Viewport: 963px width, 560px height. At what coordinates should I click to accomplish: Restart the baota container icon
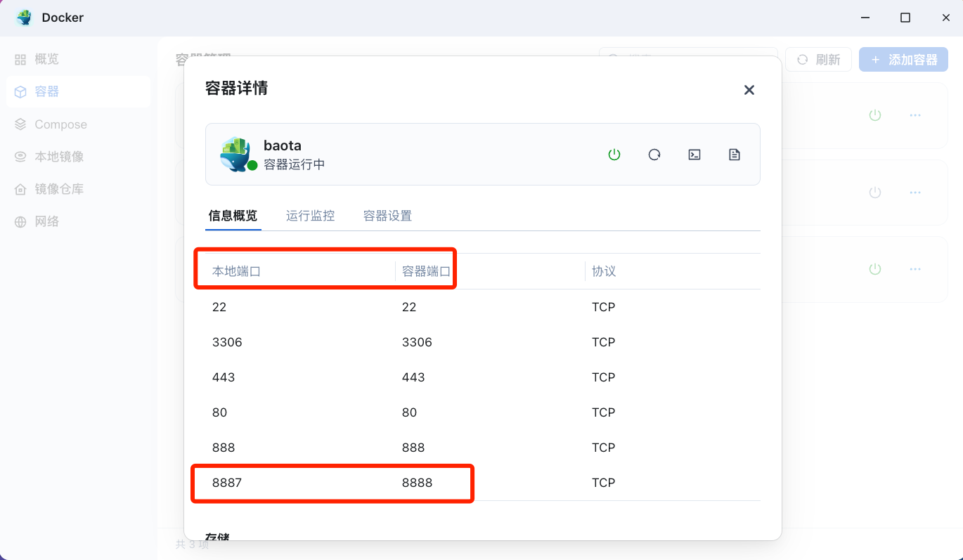point(654,155)
